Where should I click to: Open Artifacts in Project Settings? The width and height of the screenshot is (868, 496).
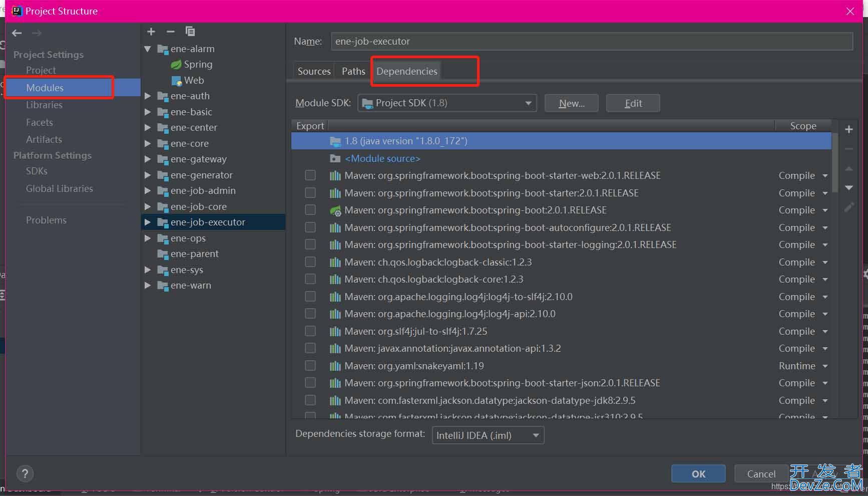pyautogui.click(x=44, y=140)
